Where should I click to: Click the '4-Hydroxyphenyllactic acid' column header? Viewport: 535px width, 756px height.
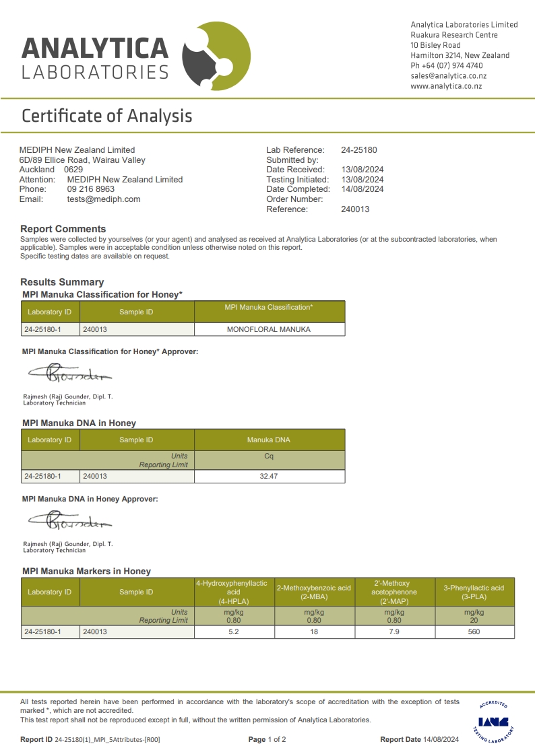[x=234, y=592]
